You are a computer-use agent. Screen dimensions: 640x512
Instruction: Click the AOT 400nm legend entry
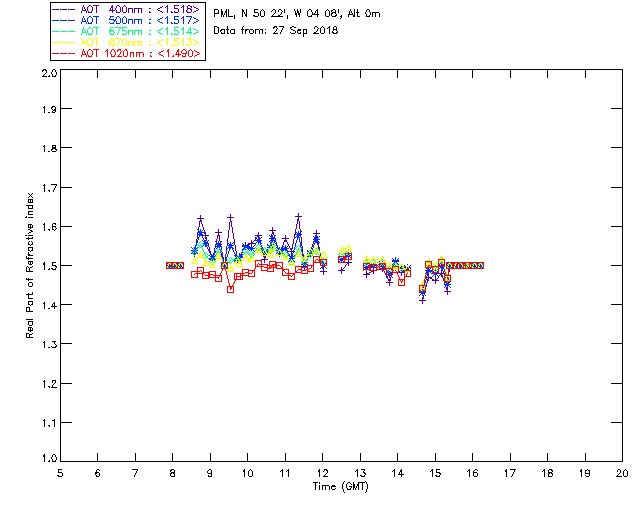(126, 9)
